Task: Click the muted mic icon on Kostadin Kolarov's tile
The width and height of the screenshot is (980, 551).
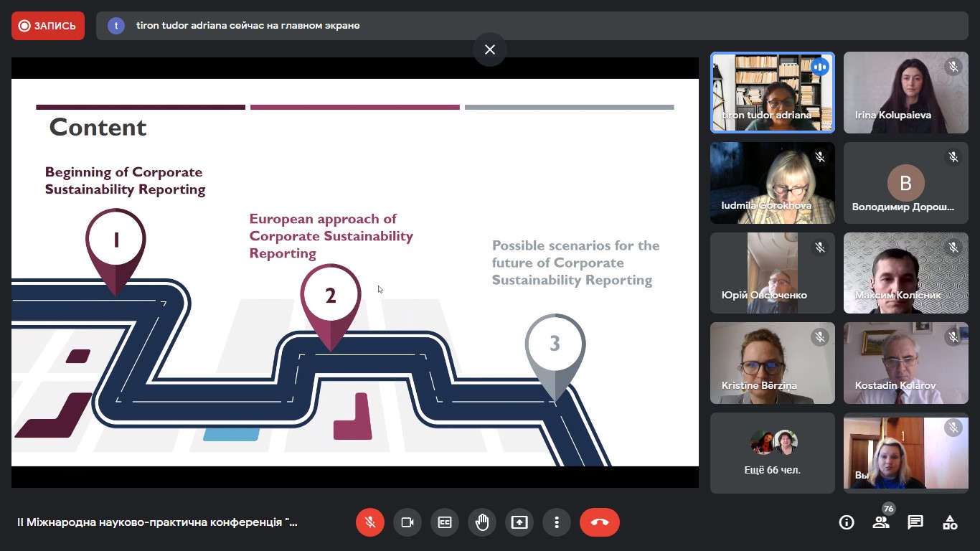Action: click(953, 336)
